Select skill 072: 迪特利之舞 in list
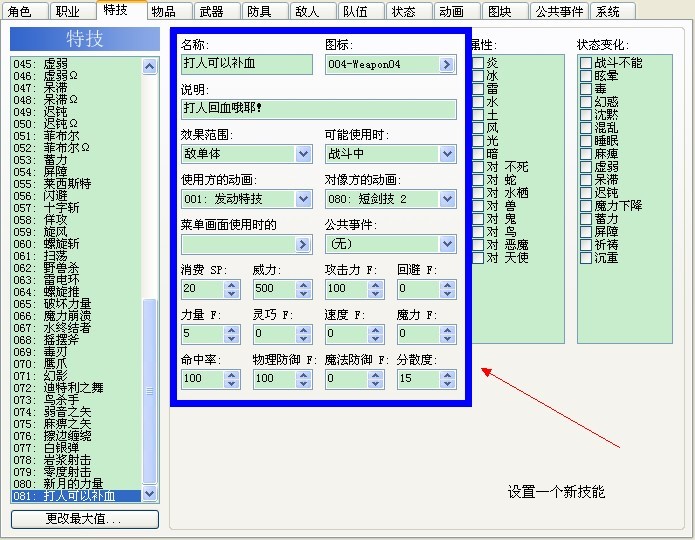This screenshot has width=695, height=540. pos(76,387)
